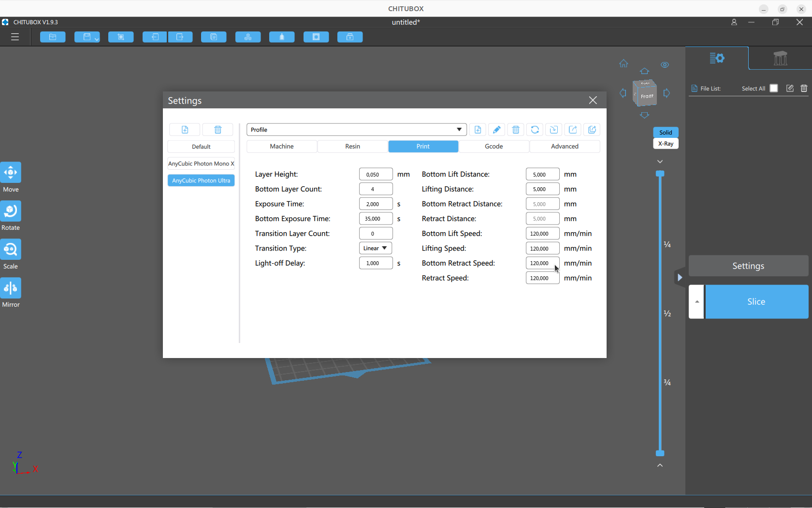Click the toolbox icon in top toolbar
This screenshot has height=508, width=812.
click(x=350, y=37)
